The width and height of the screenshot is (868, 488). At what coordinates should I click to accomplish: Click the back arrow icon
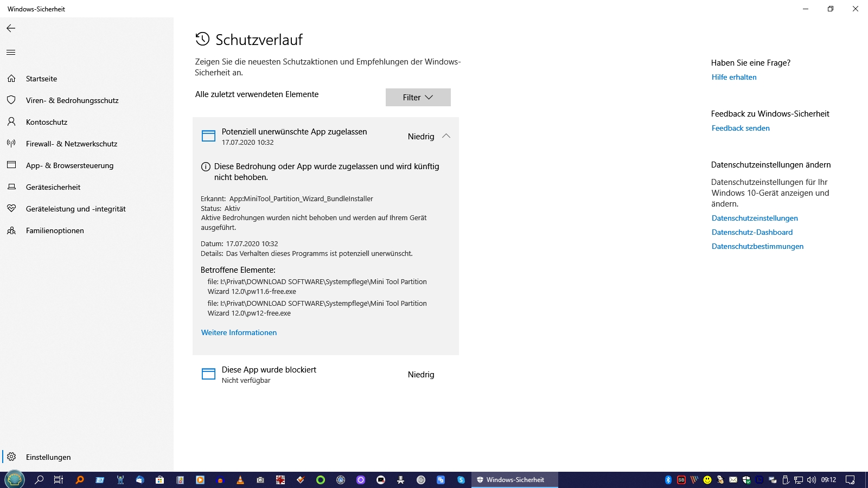(x=11, y=28)
